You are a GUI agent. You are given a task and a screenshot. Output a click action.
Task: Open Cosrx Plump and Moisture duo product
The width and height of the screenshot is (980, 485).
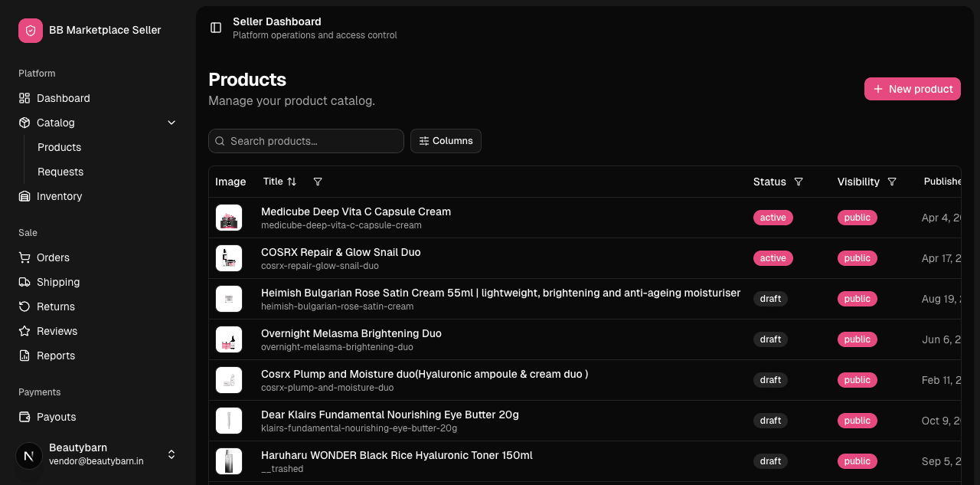(x=425, y=374)
